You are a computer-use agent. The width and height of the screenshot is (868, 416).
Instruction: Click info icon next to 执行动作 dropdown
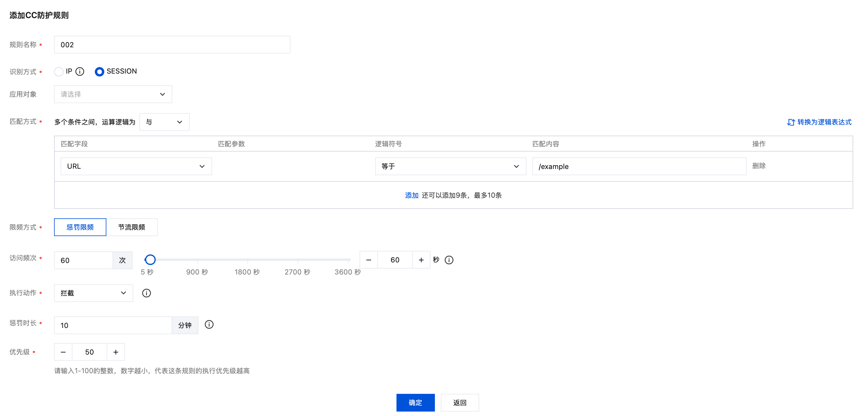pos(146,293)
